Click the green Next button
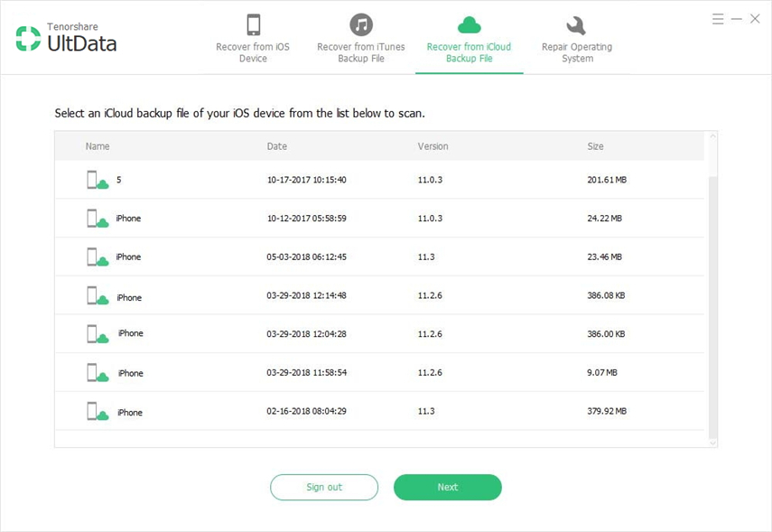 tap(447, 487)
